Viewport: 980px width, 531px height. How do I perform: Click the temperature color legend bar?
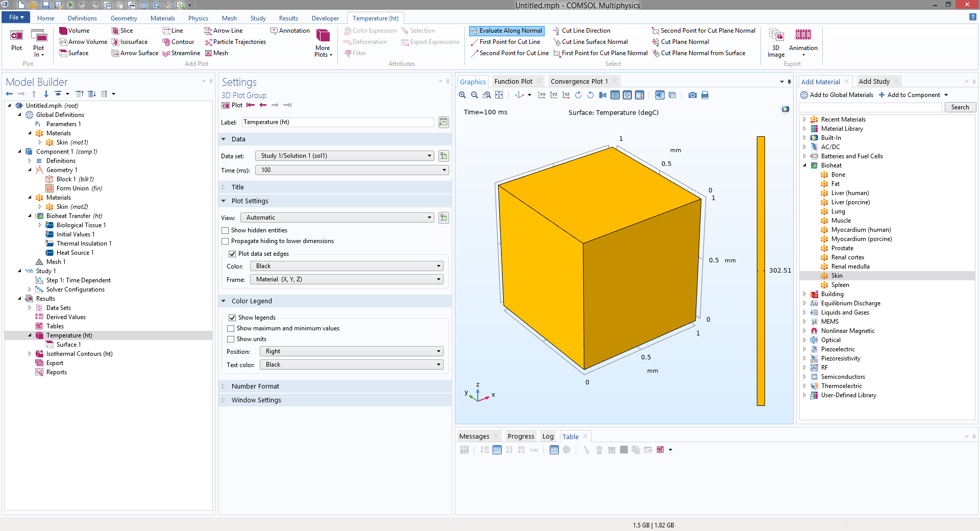[761, 271]
